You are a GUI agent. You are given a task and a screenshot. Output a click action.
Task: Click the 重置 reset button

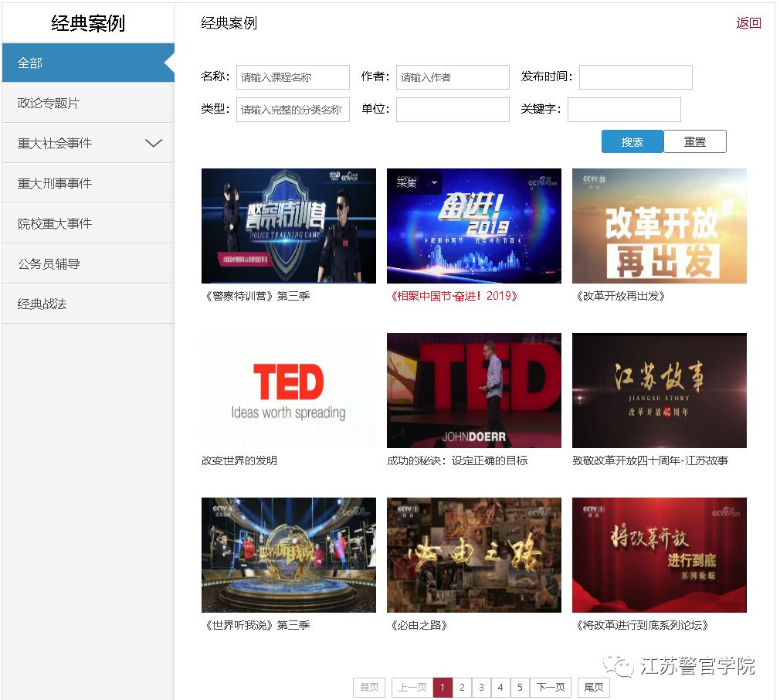(x=695, y=142)
